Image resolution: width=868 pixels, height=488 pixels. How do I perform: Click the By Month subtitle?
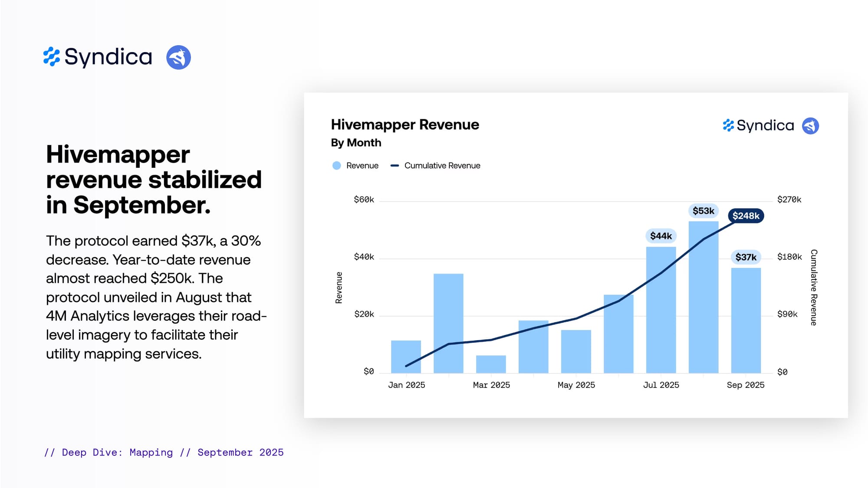tap(356, 143)
